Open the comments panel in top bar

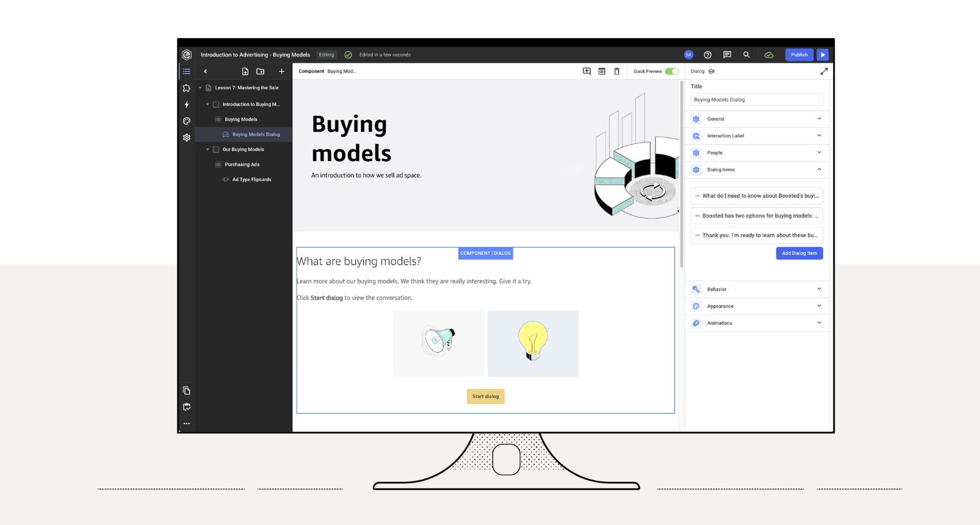point(727,54)
